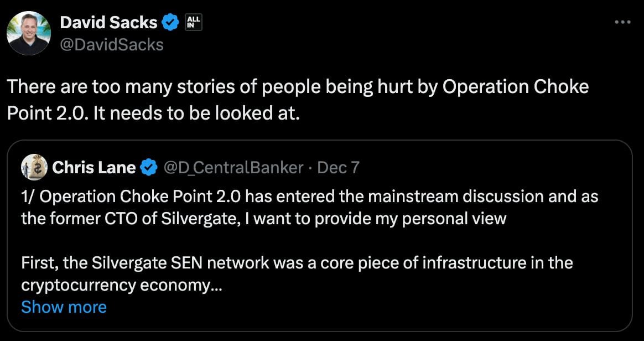The image size is (644, 341).
Task: Click David Sacks' blue verified badge
Action: pos(170,23)
